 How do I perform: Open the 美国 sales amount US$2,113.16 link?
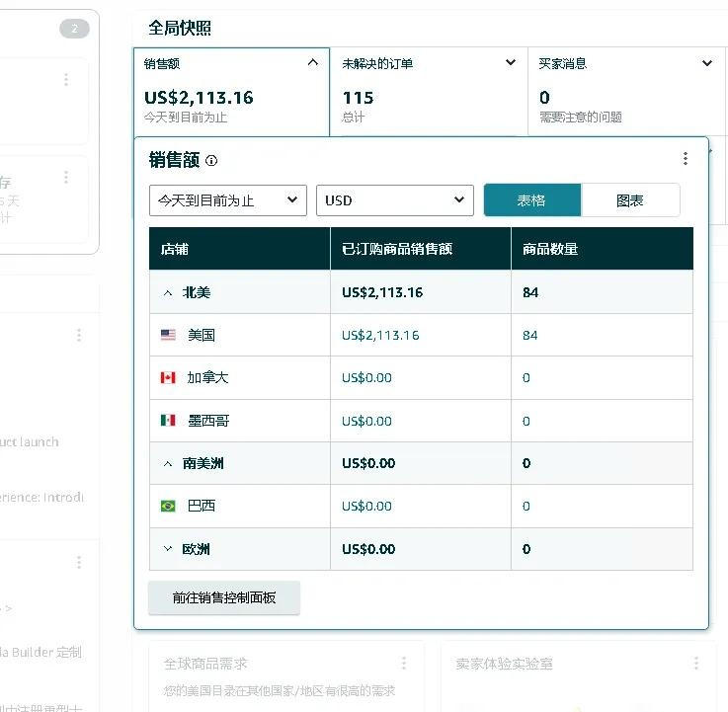click(x=380, y=335)
